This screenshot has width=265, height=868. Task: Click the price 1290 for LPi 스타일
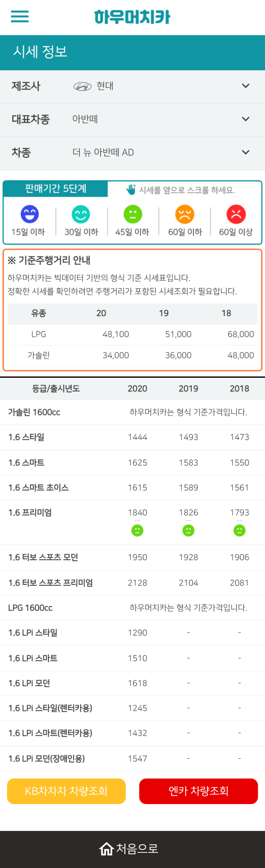137,633
